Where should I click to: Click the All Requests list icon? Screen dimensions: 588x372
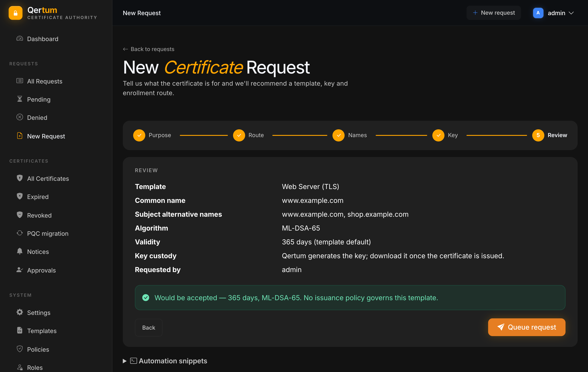20,81
